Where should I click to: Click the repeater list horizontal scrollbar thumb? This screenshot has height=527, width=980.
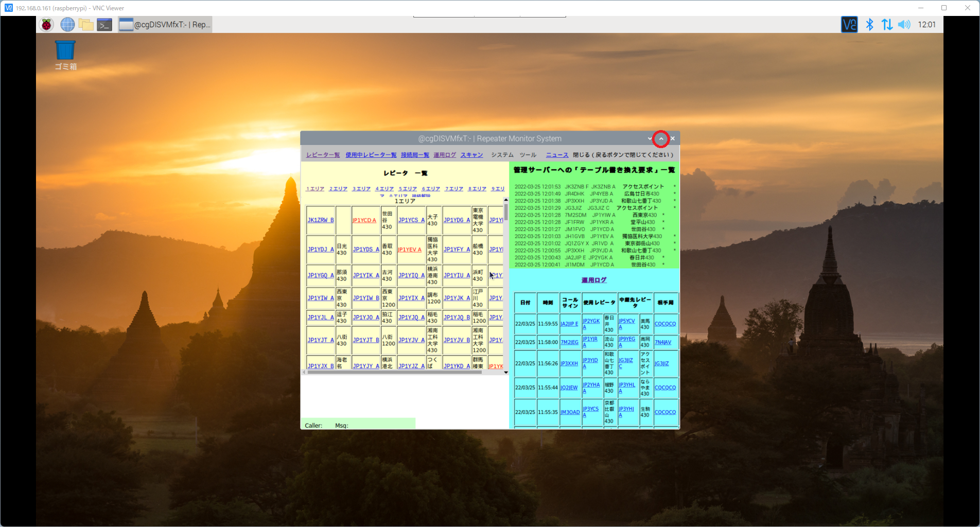pyautogui.click(x=394, y=372)
